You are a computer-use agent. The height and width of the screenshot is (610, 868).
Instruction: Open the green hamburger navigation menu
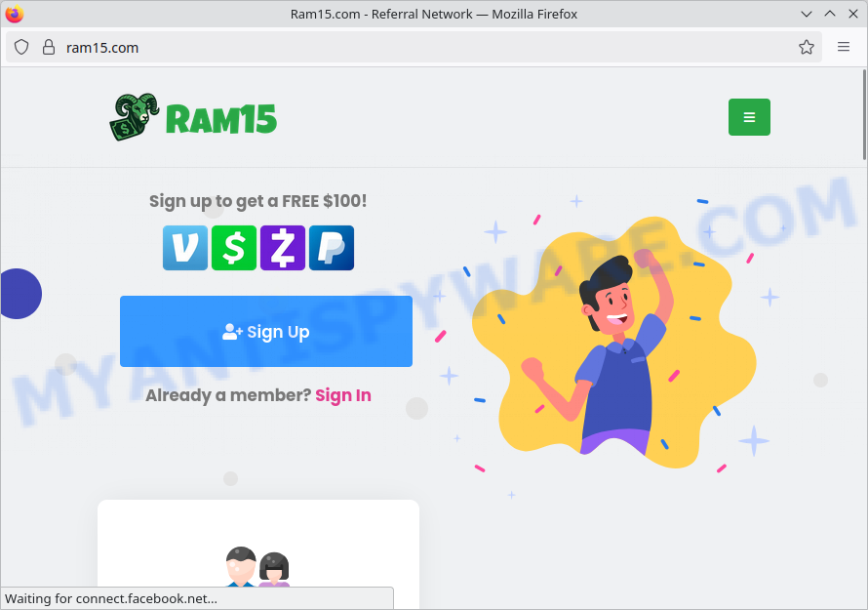[x=749, y=117]
